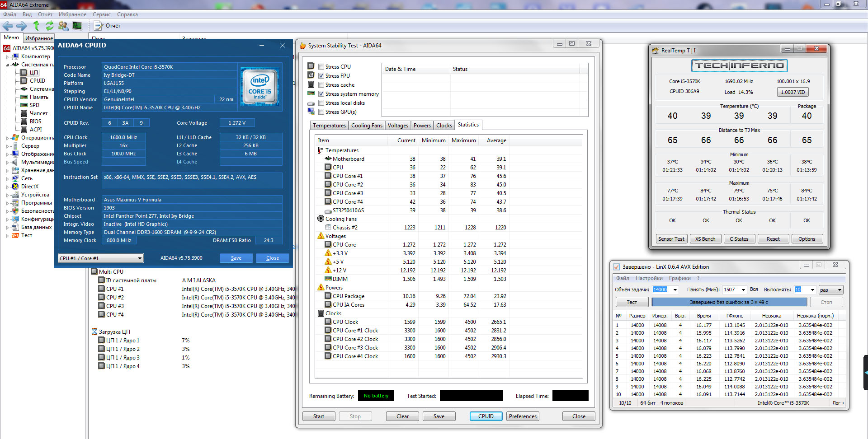Open the LinX раз unit dropdown
Screen dimensions: 868x439
831,290
